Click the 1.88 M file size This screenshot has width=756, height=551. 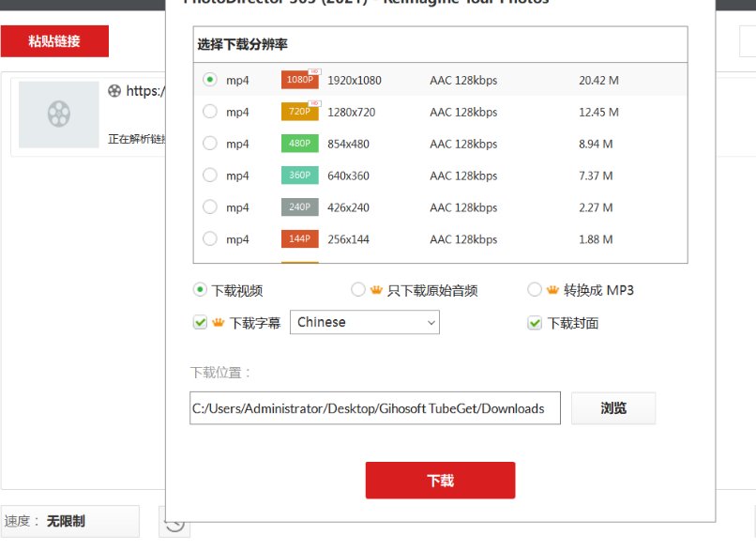pyautogui.click(x=596, y=239)
